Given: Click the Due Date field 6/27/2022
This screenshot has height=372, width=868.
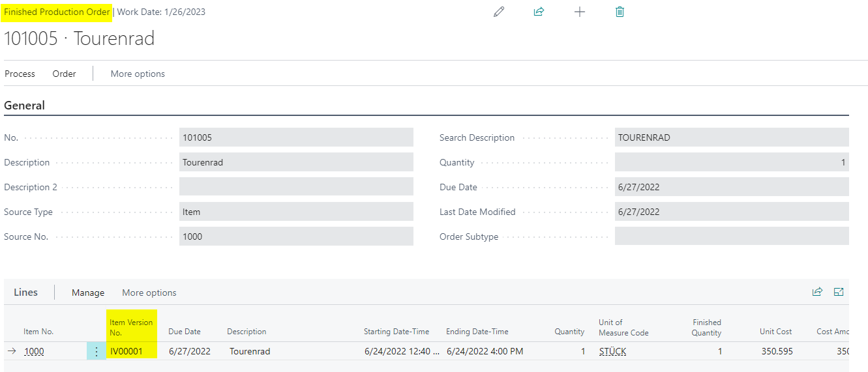Looking at the screenshot, I should [x=732, y=187].
